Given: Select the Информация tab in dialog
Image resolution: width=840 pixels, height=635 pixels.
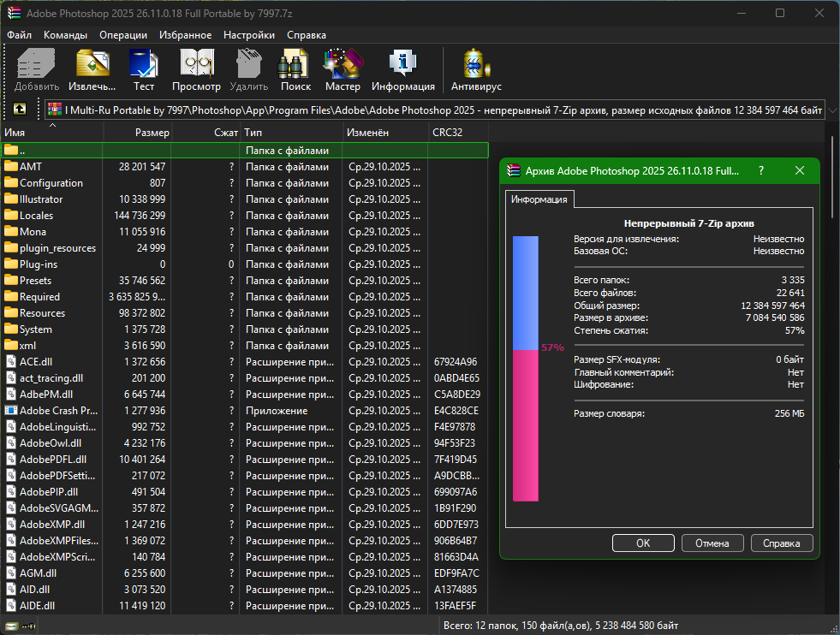Looking at the screenshot, I should click(x=539, y=199).
